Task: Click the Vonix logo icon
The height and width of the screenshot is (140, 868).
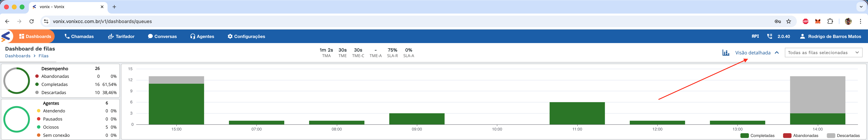Action: click(x=6, y=36)
